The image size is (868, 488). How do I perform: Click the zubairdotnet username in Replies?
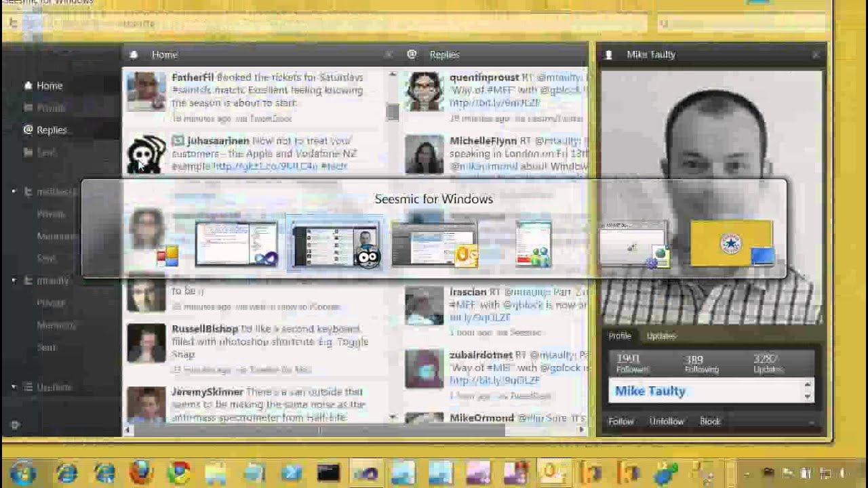[481, 354]
